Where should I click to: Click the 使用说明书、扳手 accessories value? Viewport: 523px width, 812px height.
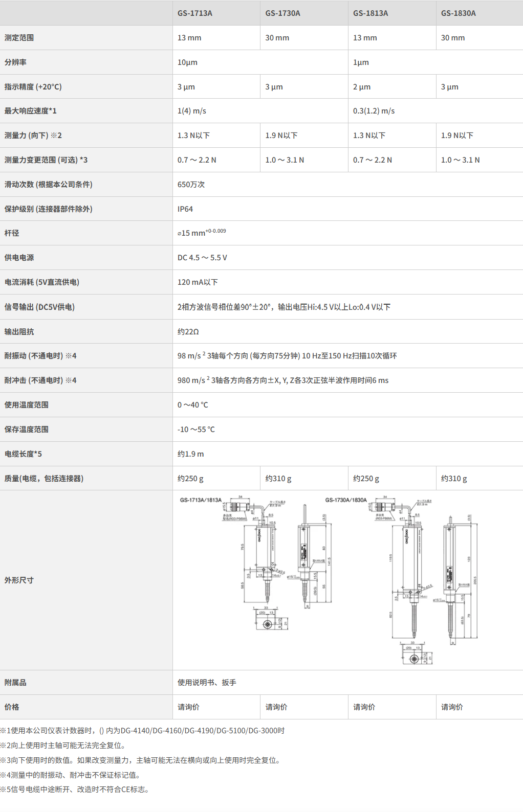[207, 683]
